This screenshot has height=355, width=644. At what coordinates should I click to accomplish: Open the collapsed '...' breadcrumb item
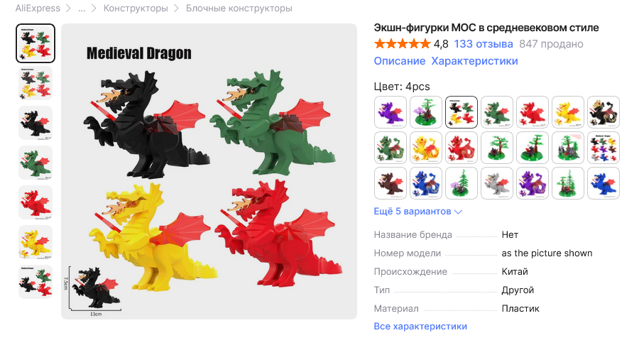82,9
